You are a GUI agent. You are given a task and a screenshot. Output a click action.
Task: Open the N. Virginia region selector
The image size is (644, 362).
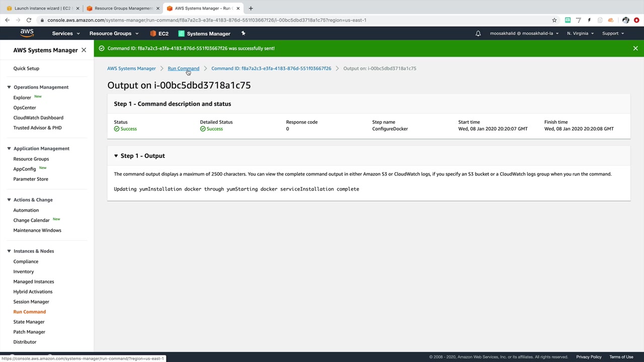point(580,34)
